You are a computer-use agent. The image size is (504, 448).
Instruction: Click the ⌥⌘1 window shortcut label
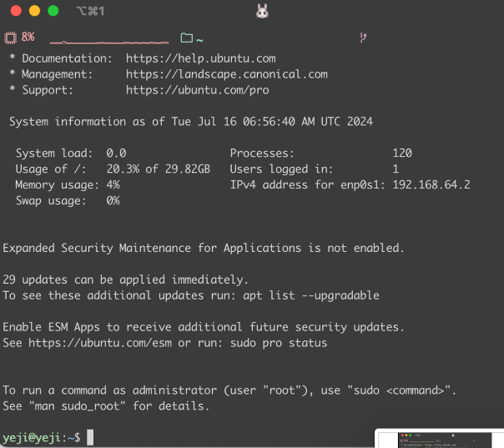pos(90,11)
